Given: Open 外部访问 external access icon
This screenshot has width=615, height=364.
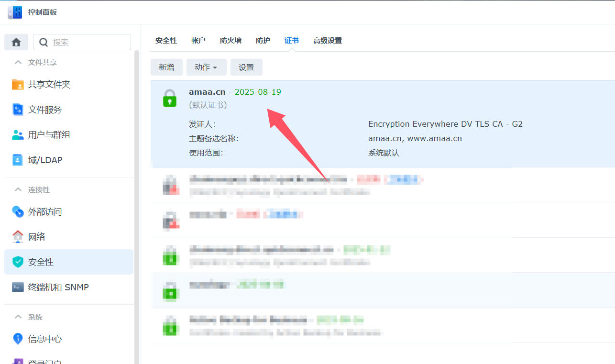Looking at the screenshot, I should [x=18, y=211].
